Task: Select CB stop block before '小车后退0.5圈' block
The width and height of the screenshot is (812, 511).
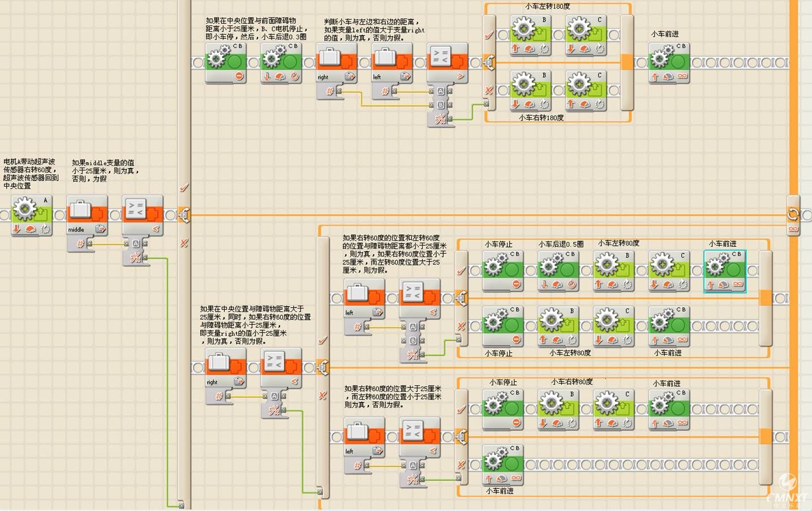Action: [x=503, y=270]
